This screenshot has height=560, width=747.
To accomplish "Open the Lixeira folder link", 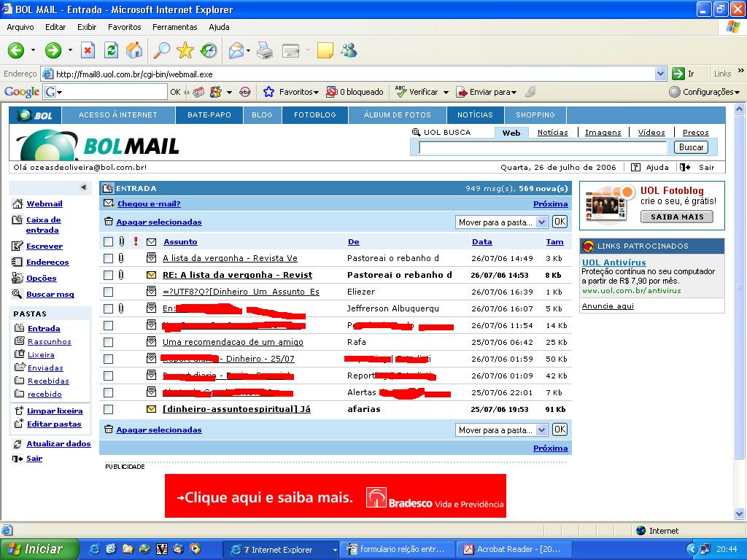I will tap(41, 355).
